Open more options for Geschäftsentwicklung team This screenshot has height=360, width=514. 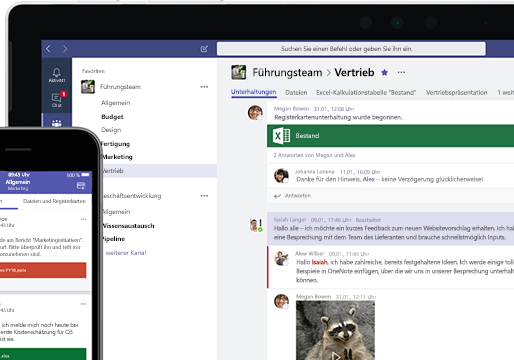pyautogui.click(x=204, y=196)
